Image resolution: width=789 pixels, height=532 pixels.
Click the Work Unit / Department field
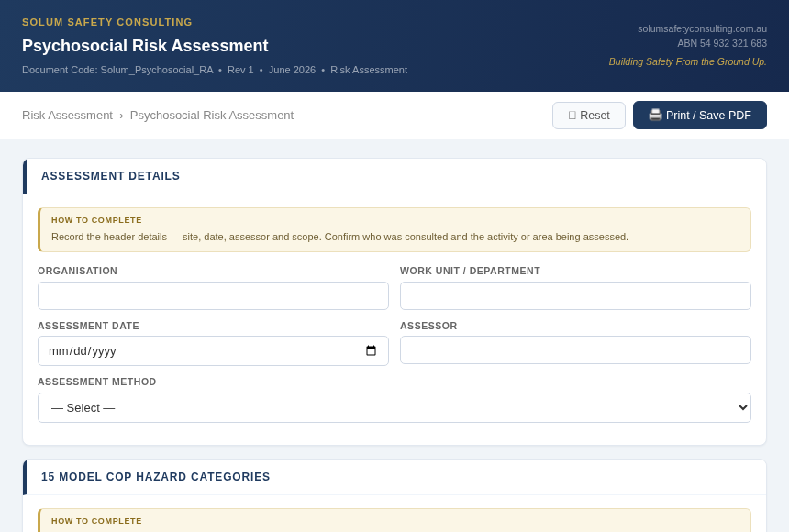(575, 296)
